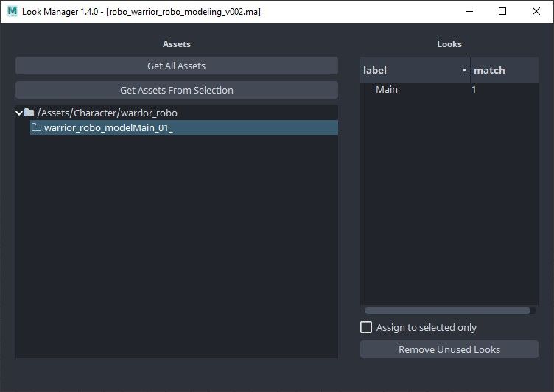Click the Maya app icon in title bar
This screenshot has width=554, height=392.
click(x=11, y=12)
